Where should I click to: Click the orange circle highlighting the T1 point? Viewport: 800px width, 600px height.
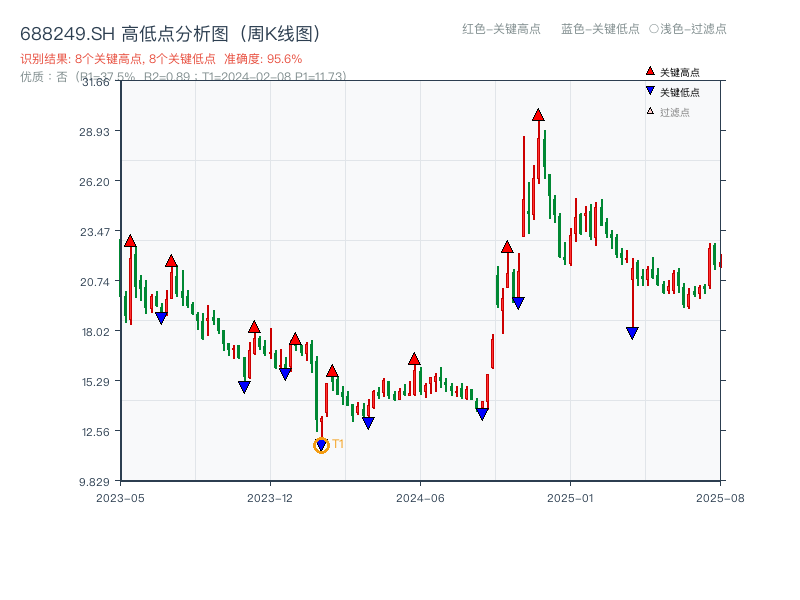321,444
